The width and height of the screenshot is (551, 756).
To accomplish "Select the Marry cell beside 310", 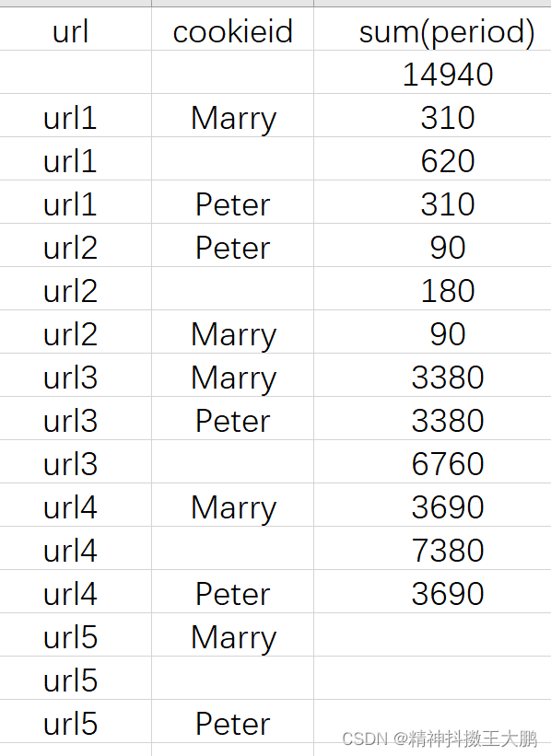I will coord(232,115).
